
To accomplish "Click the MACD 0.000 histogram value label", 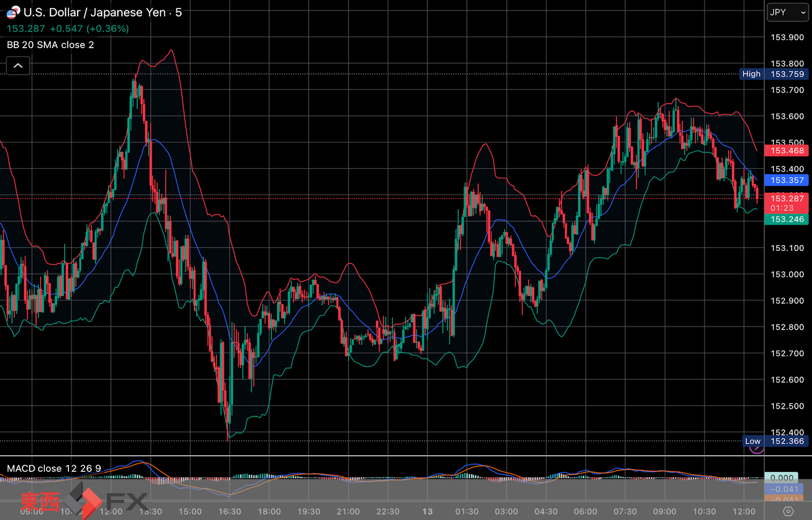I will click(x=782, y=478).
